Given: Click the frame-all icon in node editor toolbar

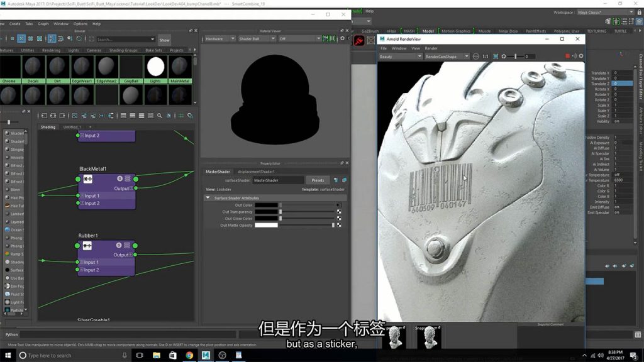Looking at the screenshot, I should pos(75,116).
